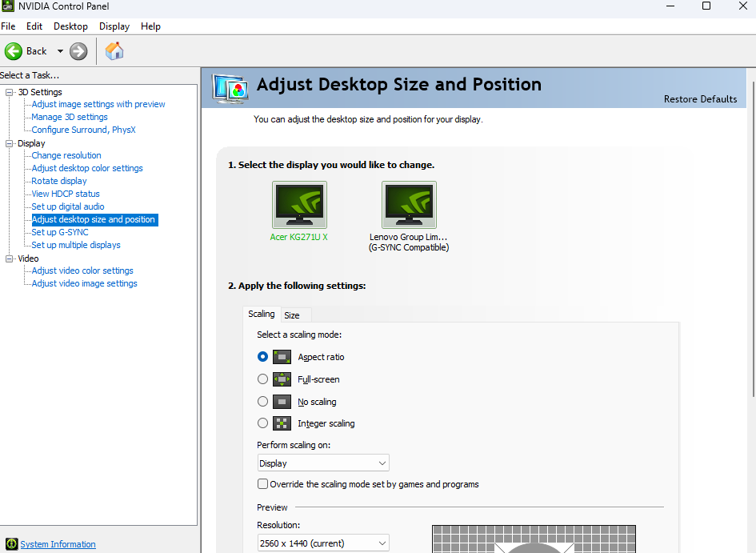The width and height of the screenshot is (756, 553).
Task: Click the Aspect ratio mode icon
Action: point(282,357)
